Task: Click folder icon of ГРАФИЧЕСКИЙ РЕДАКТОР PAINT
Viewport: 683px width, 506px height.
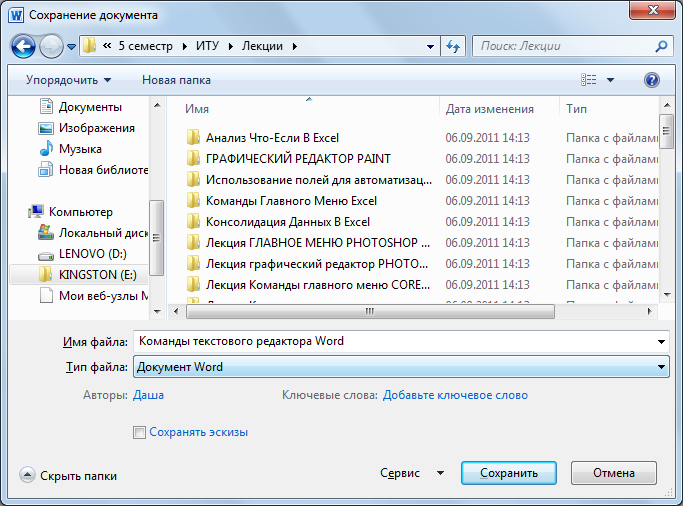Action: coord(193,159)
